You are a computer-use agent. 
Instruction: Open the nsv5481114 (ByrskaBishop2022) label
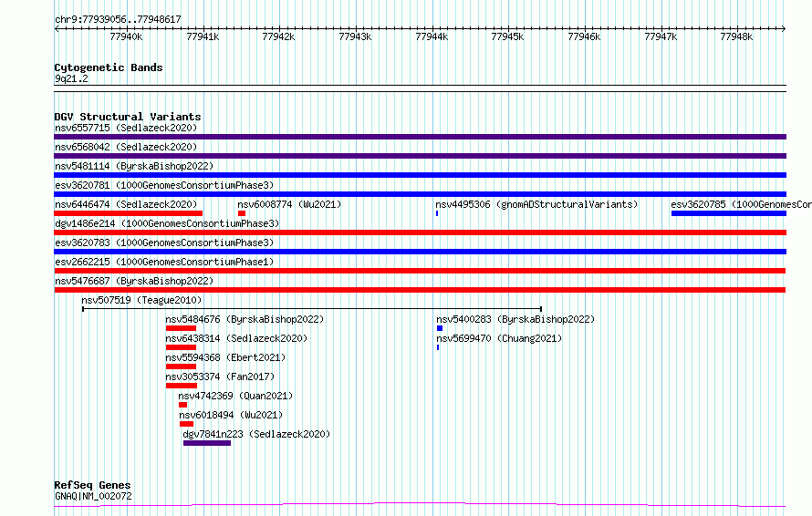[x=134, y=166]
